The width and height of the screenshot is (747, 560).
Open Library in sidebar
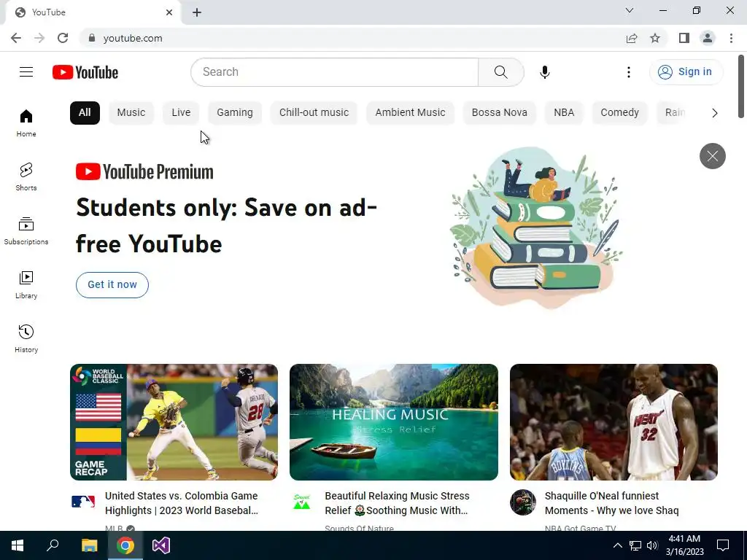pyautogui.click(x=26, y=285)
